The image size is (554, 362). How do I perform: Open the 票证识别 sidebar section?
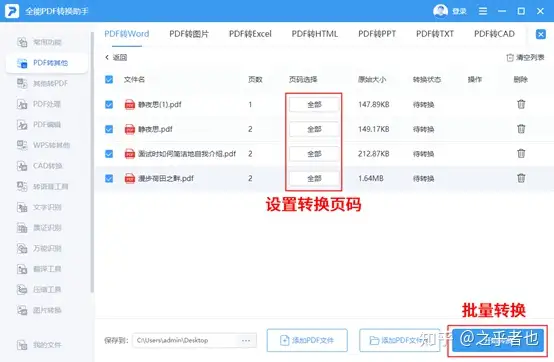(x=39, y=228)
